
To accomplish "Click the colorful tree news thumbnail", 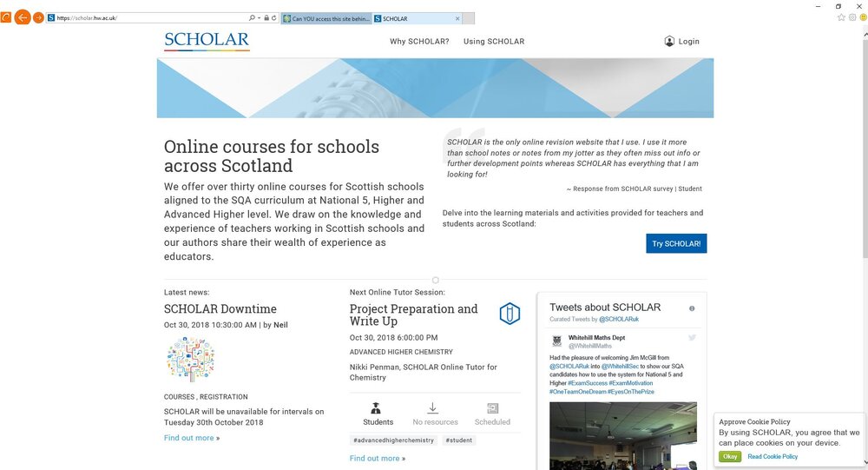I will pos(190,359).
